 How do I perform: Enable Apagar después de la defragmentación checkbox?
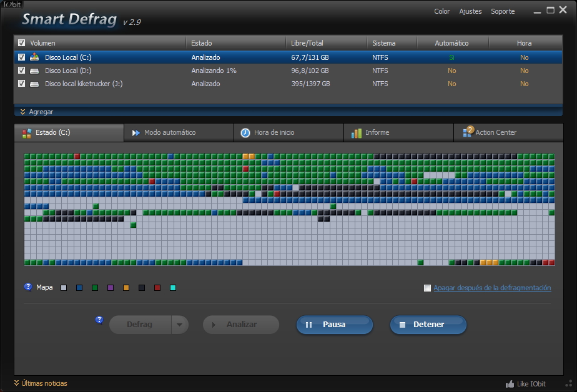click(427, 288)
